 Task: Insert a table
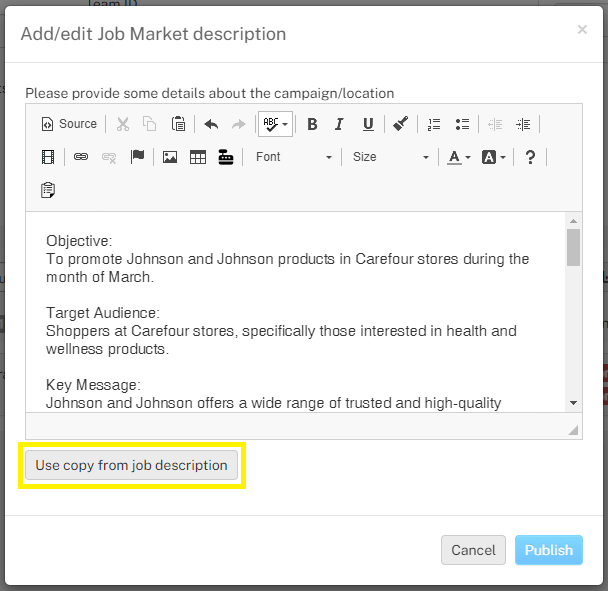[x=198, y=157]
